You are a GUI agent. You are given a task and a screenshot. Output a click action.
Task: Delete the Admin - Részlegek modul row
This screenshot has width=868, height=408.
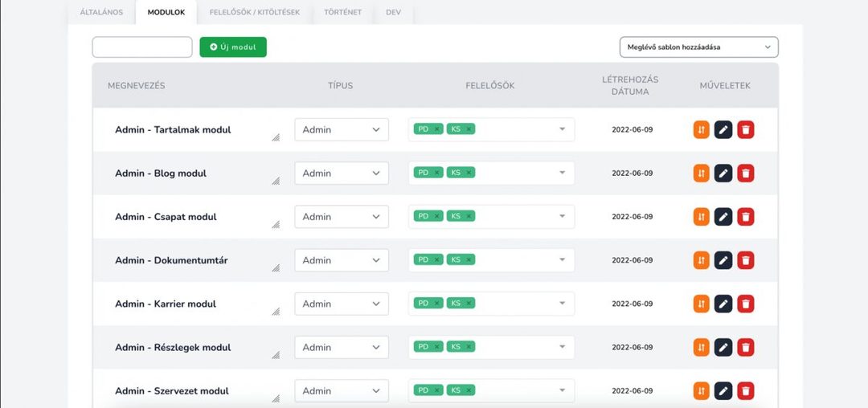pos(746,347)
